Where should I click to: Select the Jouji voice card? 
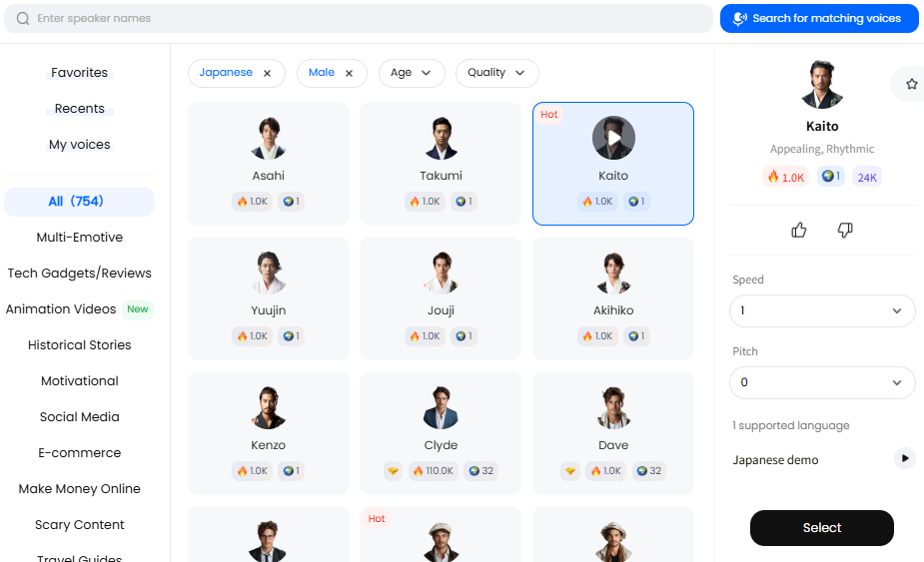[441, 298]
